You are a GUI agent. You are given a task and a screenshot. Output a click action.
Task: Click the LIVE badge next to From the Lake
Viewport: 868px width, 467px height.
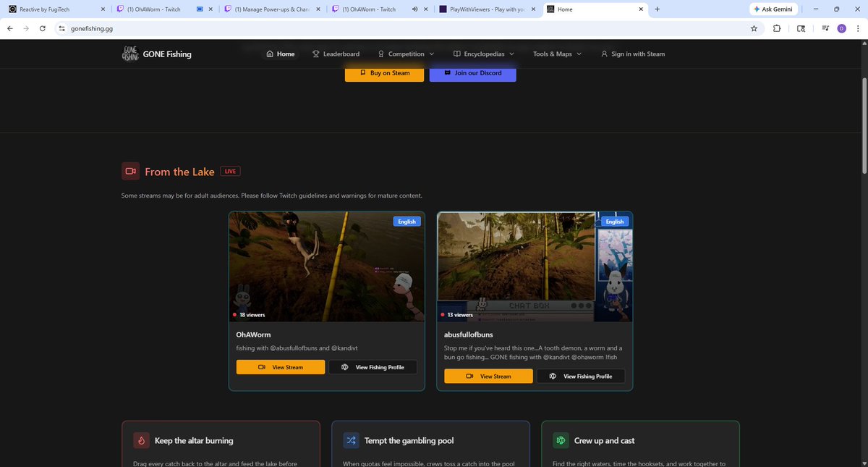[x=230, y=170]
